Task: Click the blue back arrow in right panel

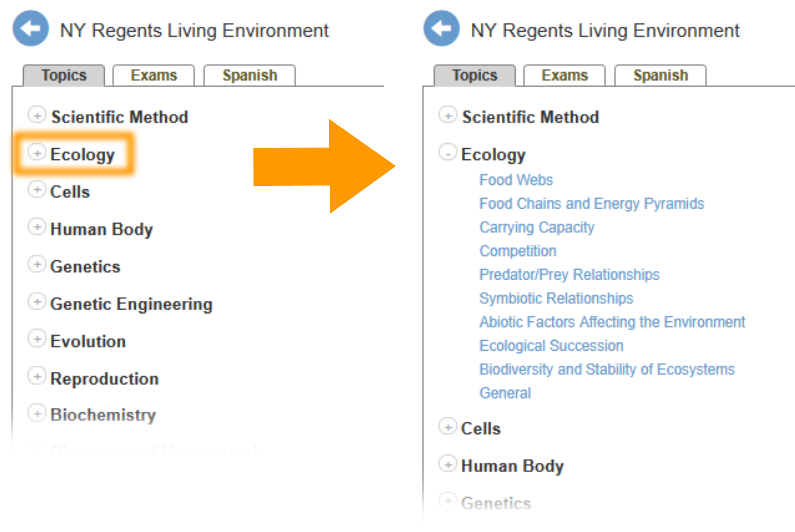Action: pyautogui.click(x=441, y=28)
